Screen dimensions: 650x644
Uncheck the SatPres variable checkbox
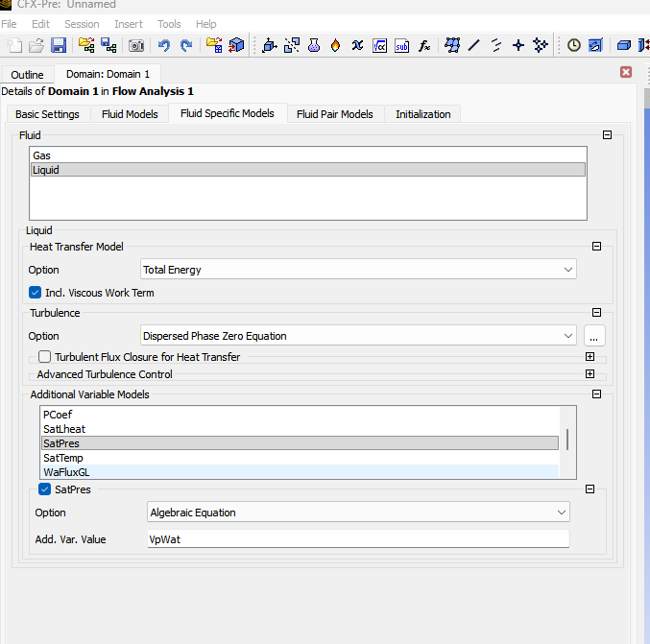(44, 489)
